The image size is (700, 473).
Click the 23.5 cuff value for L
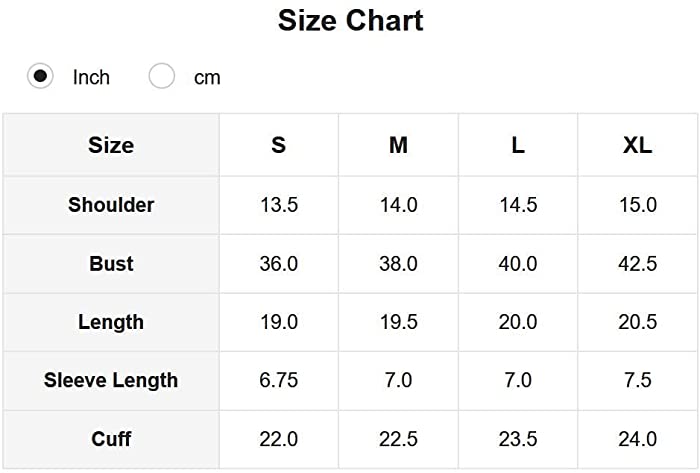(518, 439)
